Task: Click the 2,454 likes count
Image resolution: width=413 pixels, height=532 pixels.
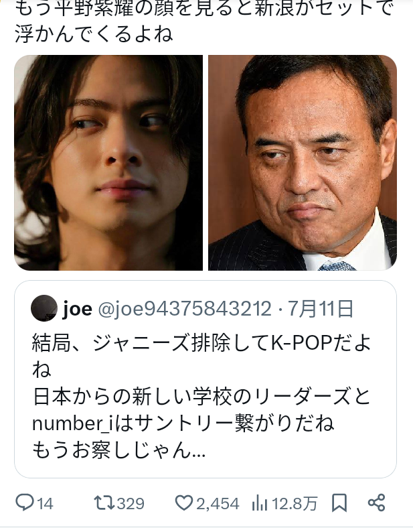Action: point(218,503)
